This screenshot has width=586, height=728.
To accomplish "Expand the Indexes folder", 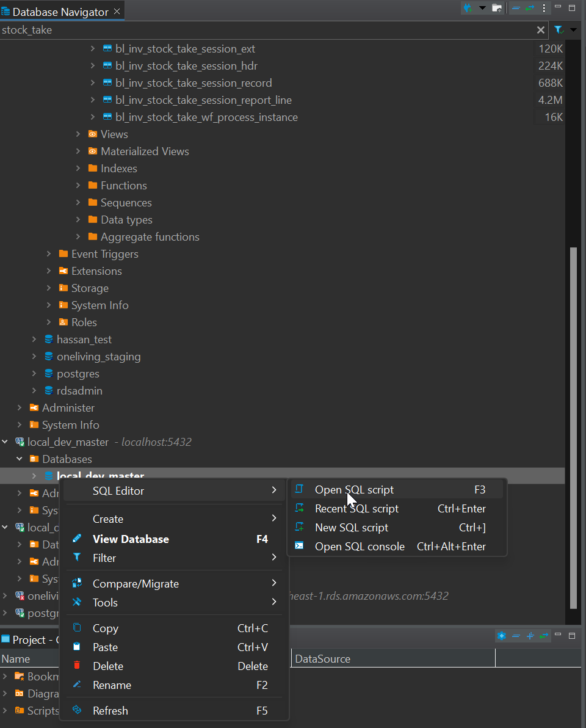I will (78, 168).
